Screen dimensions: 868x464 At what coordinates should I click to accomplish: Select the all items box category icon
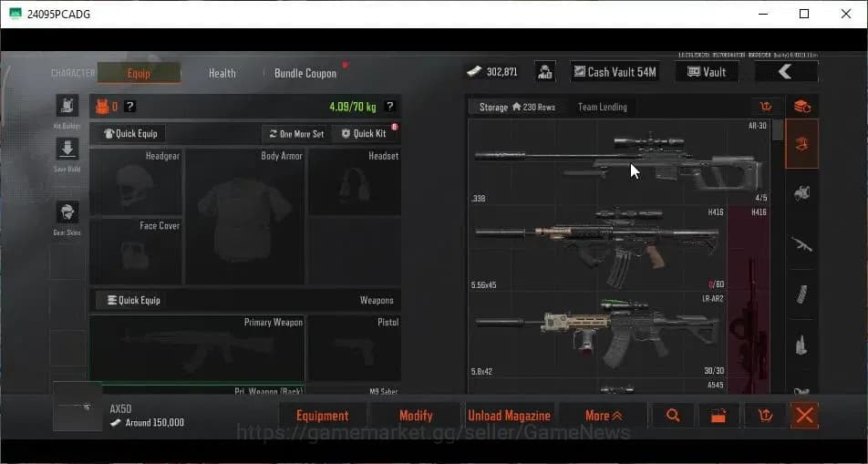tap(802, 144)
